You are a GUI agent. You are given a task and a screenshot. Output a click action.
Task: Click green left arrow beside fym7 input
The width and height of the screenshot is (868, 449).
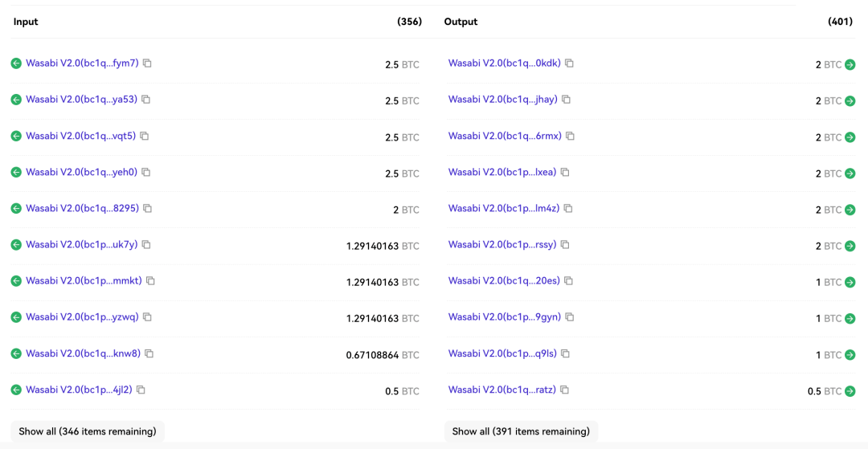pyautogui.click(x=16, y=63)
